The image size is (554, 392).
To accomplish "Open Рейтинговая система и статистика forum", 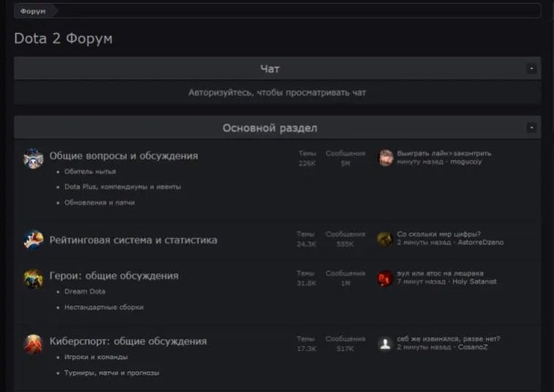I will (133, 240).
